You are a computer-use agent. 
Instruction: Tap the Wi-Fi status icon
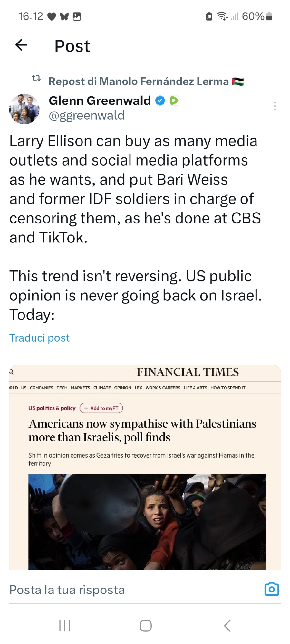click(x=222, y=16)
